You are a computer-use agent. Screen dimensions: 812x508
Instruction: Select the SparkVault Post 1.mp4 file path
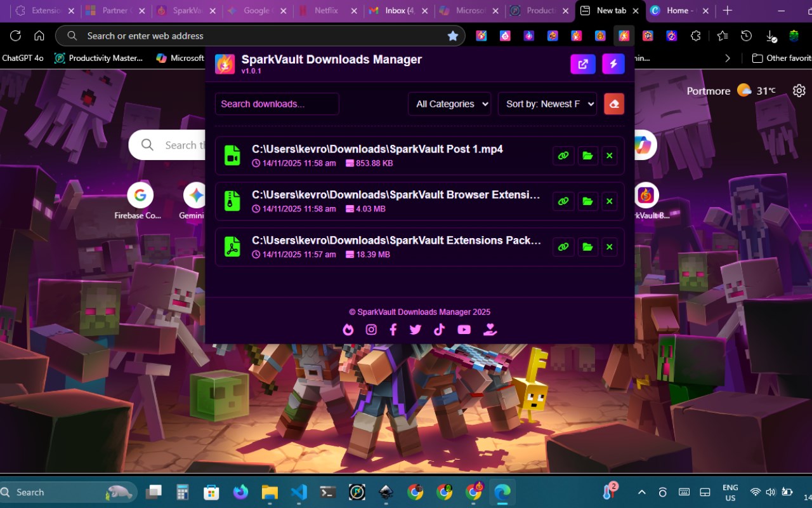[x=377, y=149]
